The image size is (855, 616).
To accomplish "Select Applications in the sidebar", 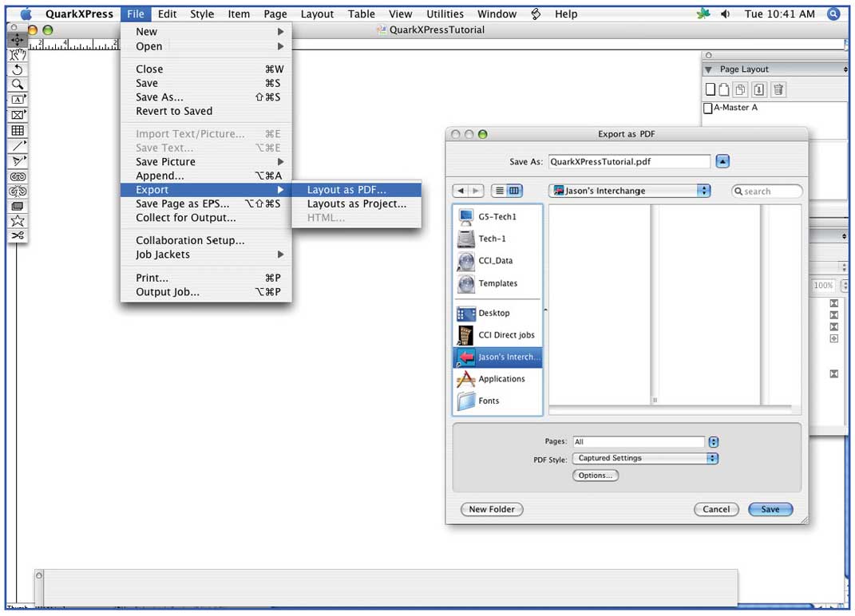I will (x=497, y=379).
